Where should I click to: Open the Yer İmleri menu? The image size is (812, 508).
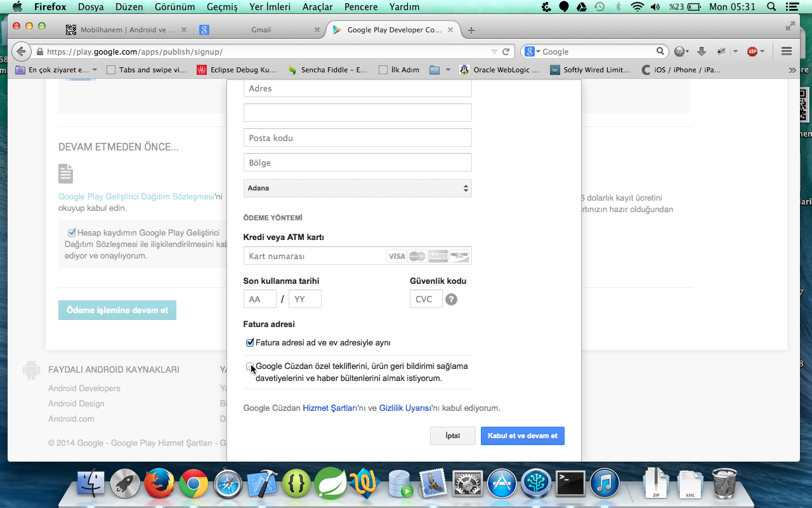(x=270, y=7)
